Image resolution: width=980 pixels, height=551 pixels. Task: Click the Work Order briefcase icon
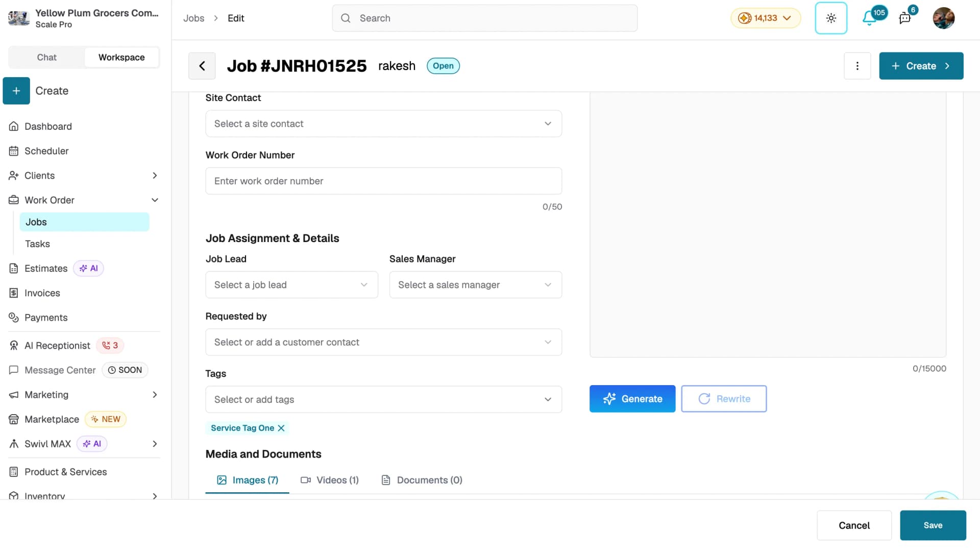[x=14, y=200]
